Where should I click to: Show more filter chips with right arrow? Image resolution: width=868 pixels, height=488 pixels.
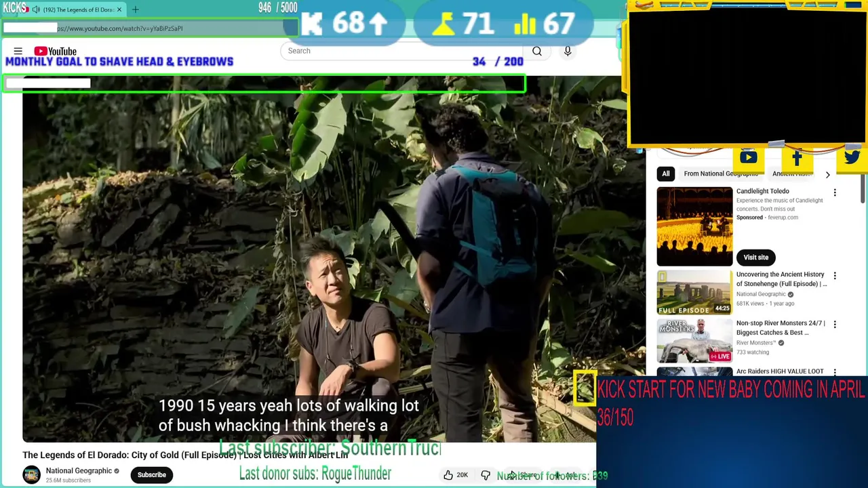click(x=827, y=175)
